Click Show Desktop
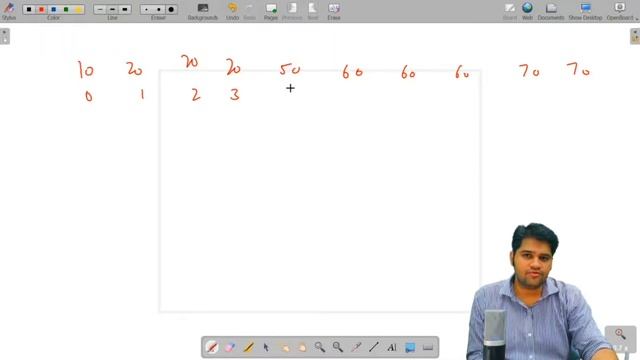The height and width of the screenshot is (360, 640). click(585, 11)
